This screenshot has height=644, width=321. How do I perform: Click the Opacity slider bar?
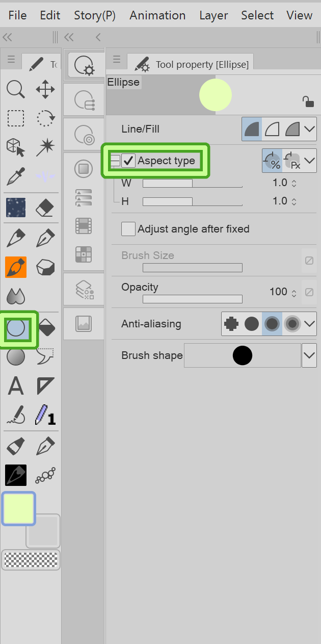[x=193, y=299]
